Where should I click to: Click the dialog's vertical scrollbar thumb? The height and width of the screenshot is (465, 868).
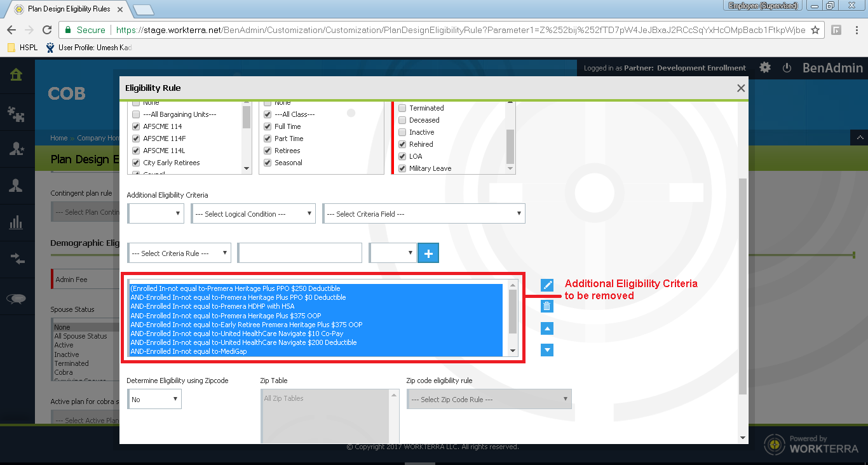742,286
